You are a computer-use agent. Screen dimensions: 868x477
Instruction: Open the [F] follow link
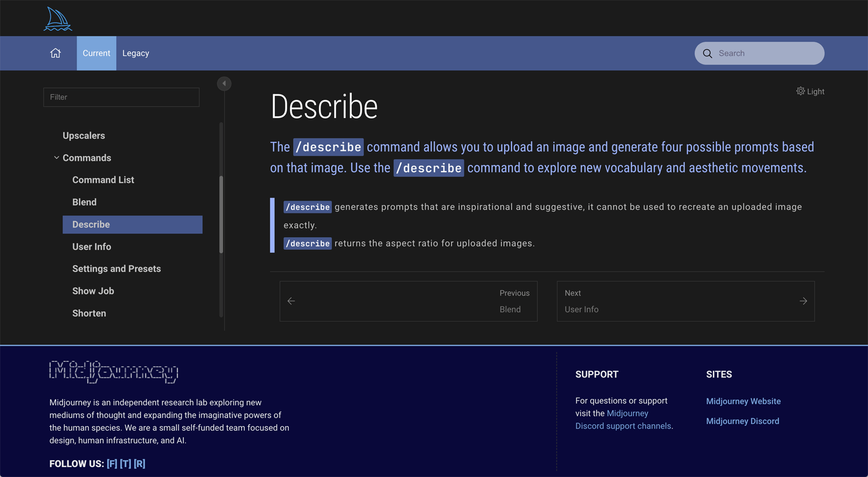tap(112, 464)
